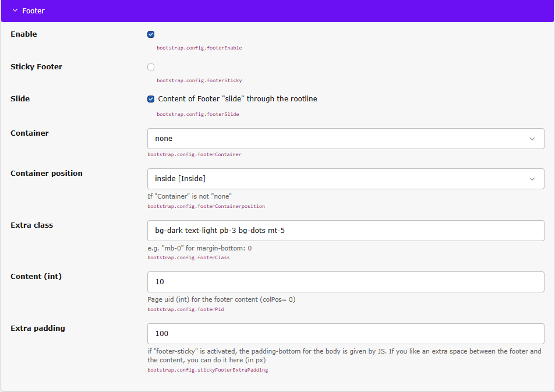Image resolution: width=555 pixels, height=392 pixels.
Task: Click the 'Content of Footer slide' label
Action: (x=238, y=99)
